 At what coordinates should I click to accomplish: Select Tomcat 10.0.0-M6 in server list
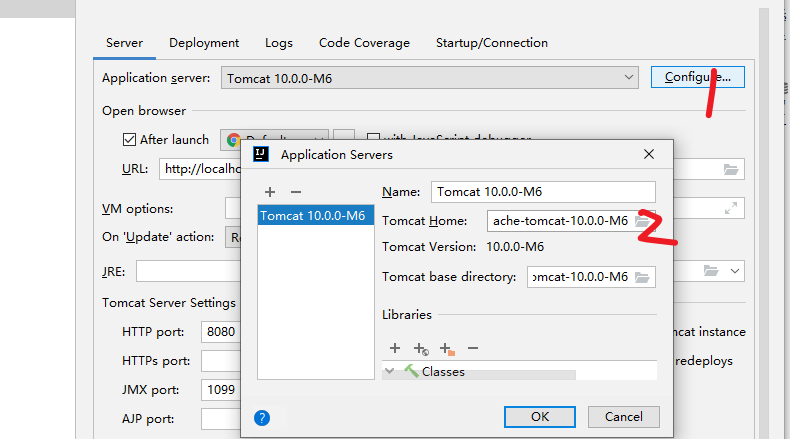pyautogui.click(x=315, y=216)
